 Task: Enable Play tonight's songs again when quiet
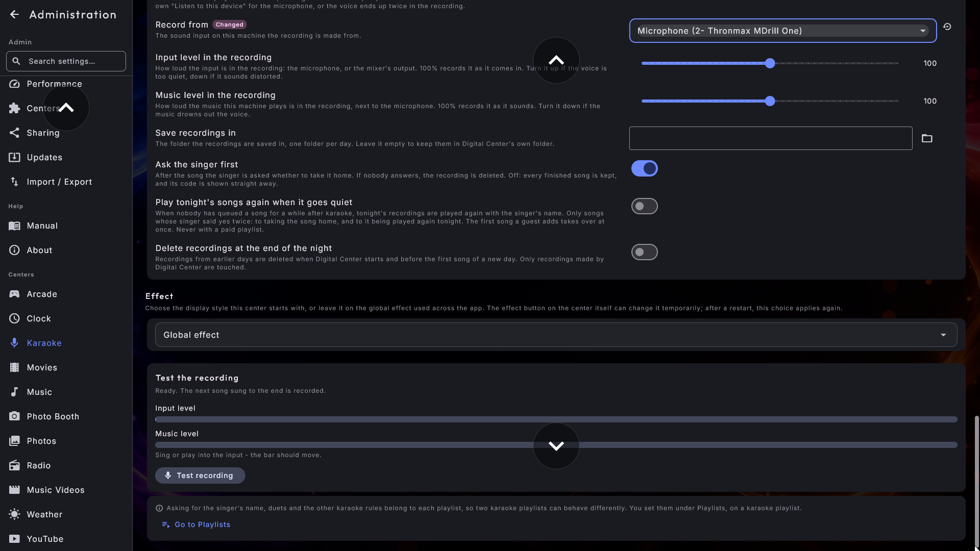click(644, 206)
